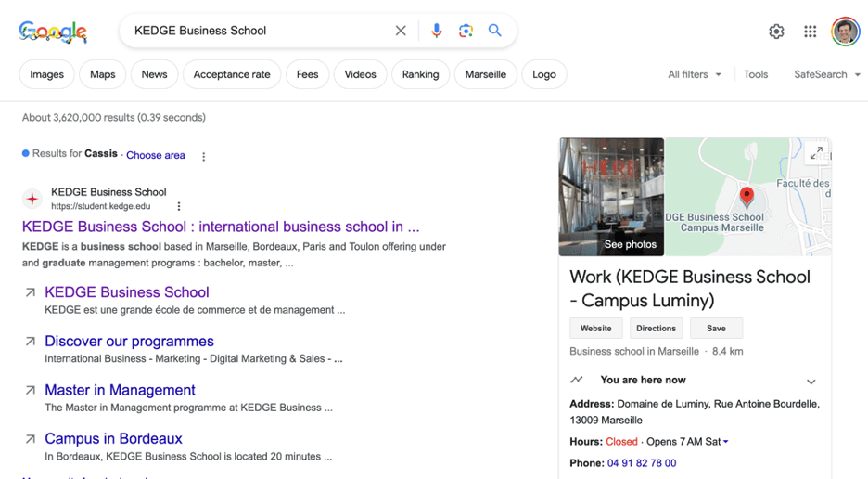Open the Settings gear icon
Screen dimensions: 868x479
coord(776,32)
